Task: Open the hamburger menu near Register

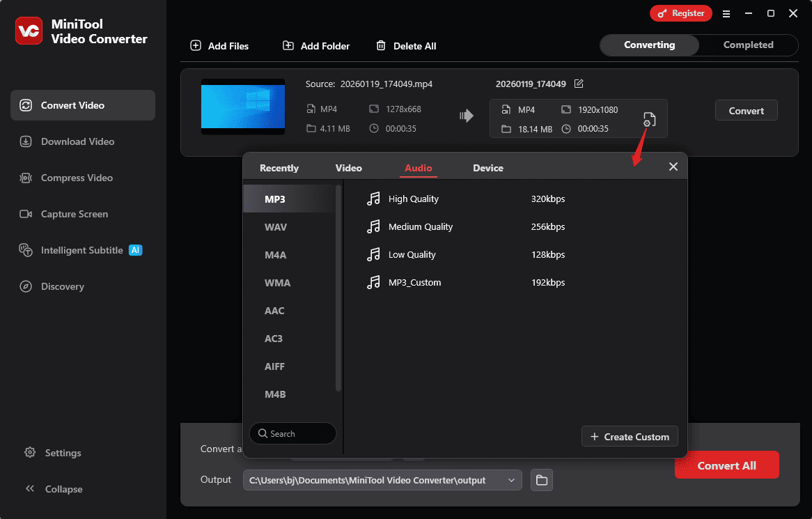Action: [726, 13]
